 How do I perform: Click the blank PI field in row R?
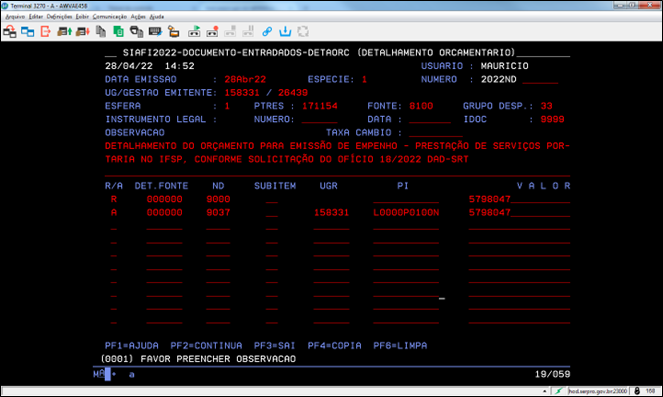(x=406, y=200)
